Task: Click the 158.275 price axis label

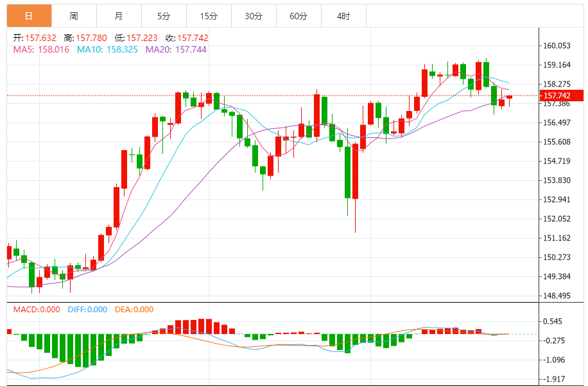Action: 557,84
